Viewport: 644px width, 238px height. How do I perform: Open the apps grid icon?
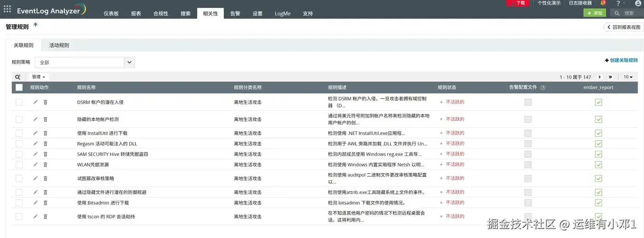pos(7,9)
